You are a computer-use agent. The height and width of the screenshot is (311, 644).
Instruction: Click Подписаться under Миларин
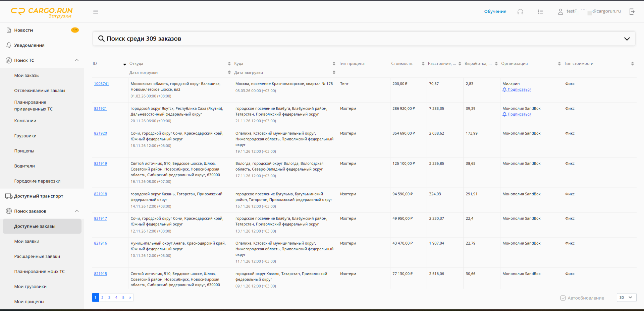(x=519, y=89)
